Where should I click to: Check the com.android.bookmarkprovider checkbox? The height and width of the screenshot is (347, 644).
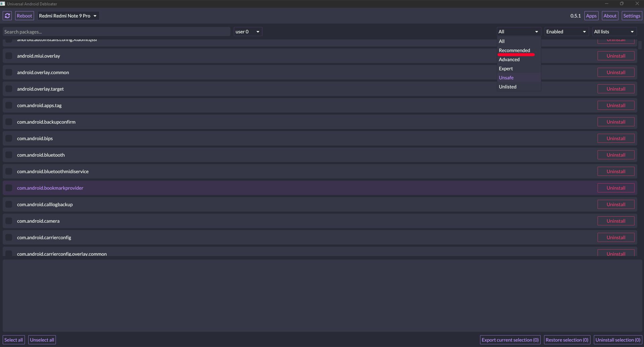point(9,188)
